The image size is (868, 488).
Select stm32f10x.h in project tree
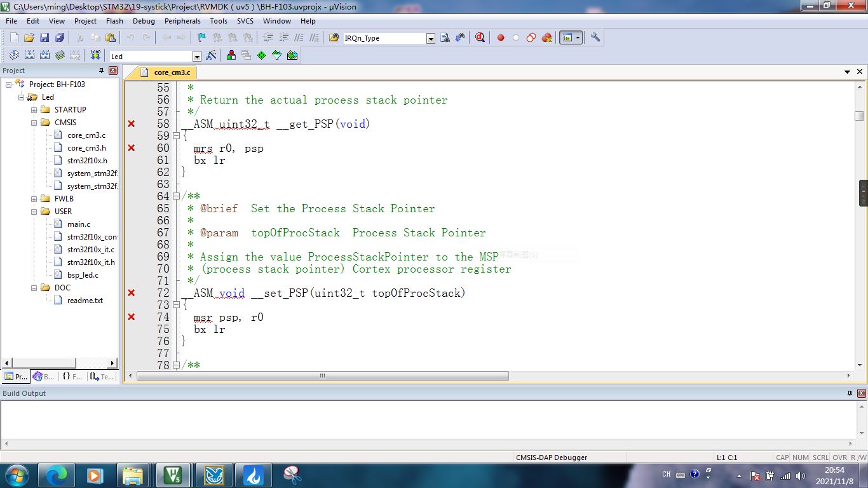pyautogui.click(x=87, y=161)
